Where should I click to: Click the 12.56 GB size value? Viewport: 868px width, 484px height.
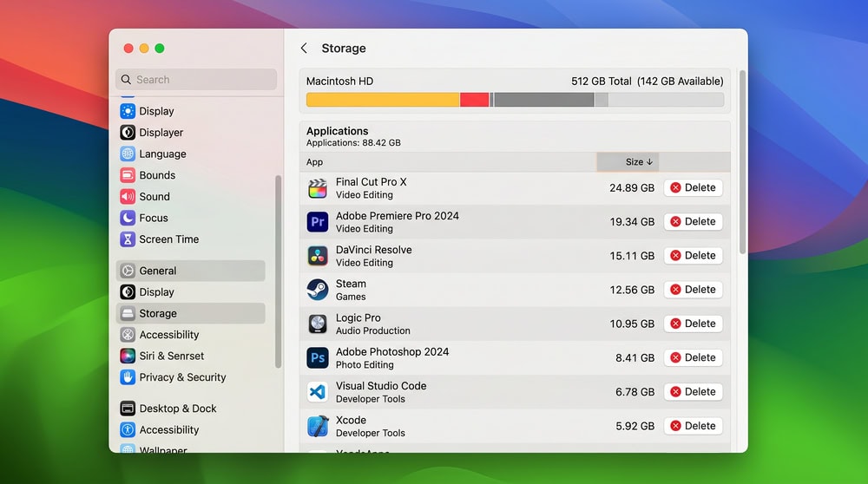tap(632, 290)
